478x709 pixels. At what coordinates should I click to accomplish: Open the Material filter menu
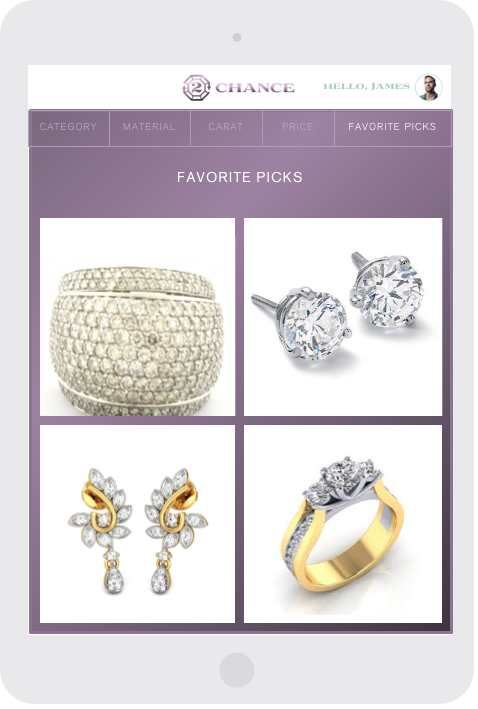point(150,127)
